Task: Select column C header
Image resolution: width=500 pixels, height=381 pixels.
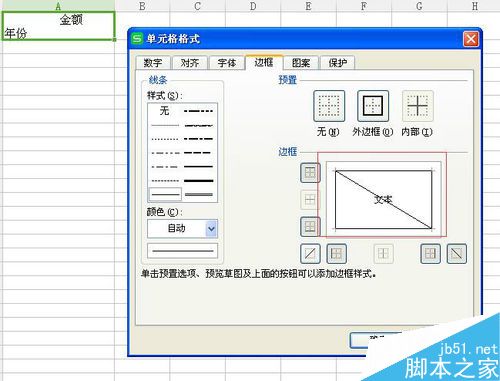Action: [x=197, y=5]
